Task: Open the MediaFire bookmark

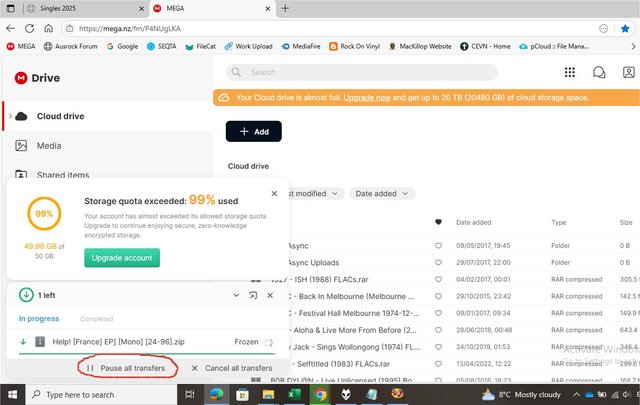Action: [x=301, y=46]
